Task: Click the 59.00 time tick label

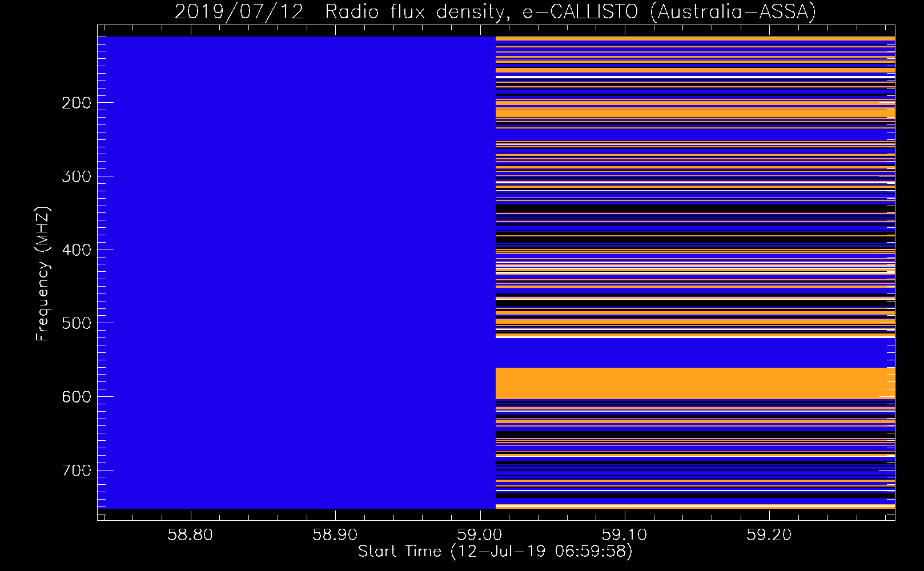Action: click(480, 534)
